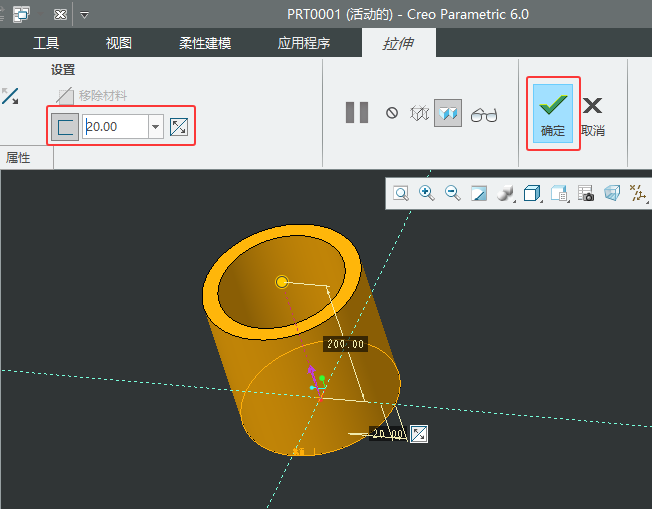The width and height of the screenshot is (652, 509).
Task: Click the zoom out icon
Action: point(452,193)
